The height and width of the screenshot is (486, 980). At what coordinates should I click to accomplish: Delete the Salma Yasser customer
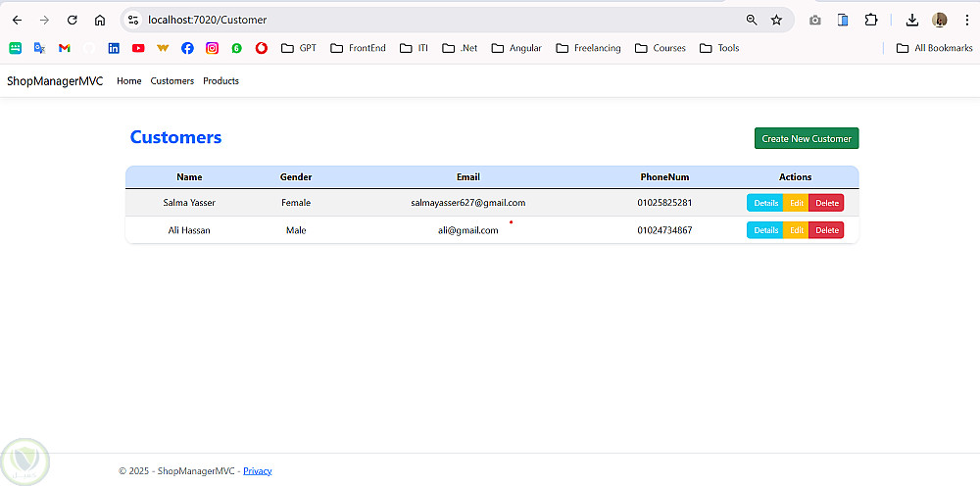tap(826, 203)
